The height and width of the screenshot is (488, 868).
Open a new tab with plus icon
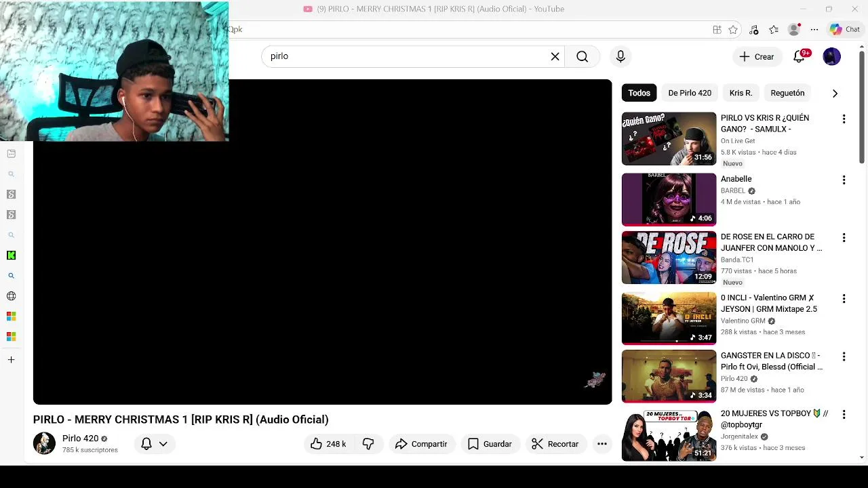[11, 360]
